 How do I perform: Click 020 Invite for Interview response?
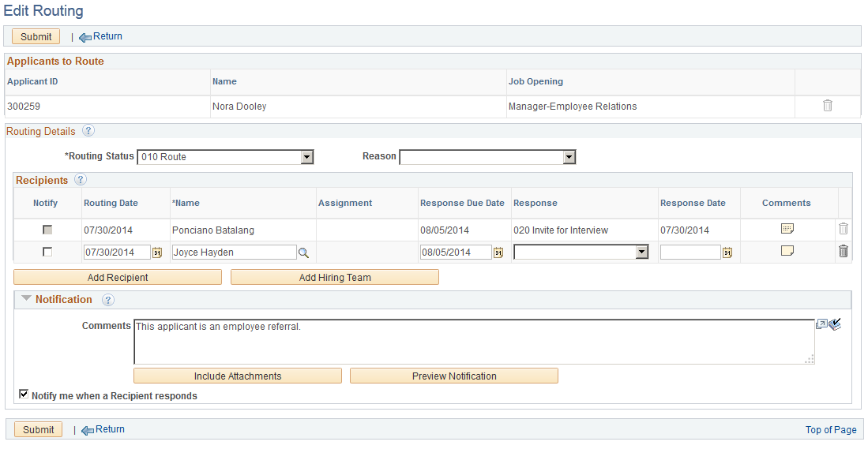561,230
